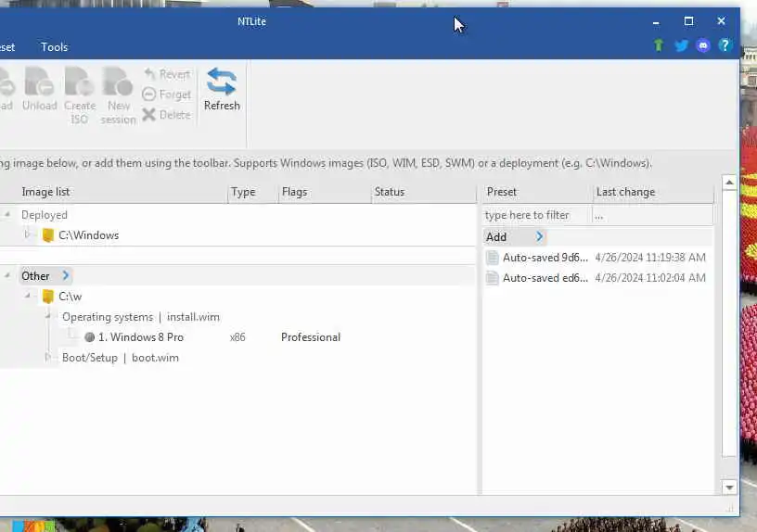Open the Twitter bird icon link

(681, 46)
